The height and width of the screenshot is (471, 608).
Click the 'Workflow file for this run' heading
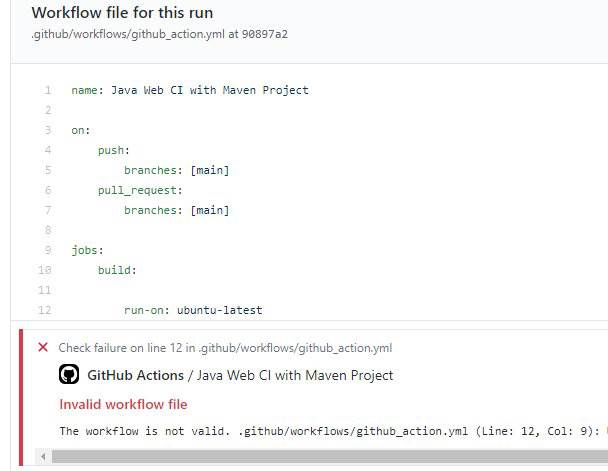(x=122, y=13)
